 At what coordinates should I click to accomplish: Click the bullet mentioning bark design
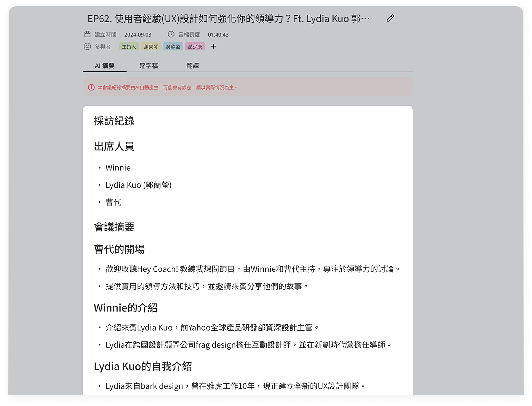point(235,386)
